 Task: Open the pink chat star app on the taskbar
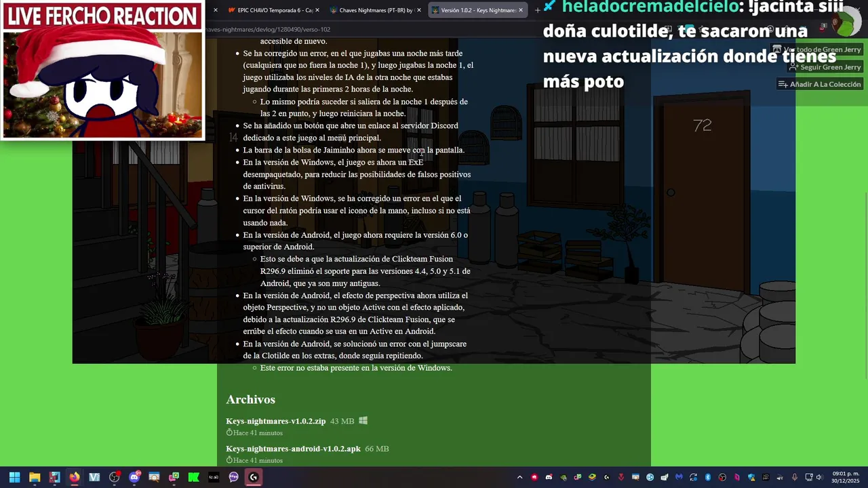click(174, 477)
